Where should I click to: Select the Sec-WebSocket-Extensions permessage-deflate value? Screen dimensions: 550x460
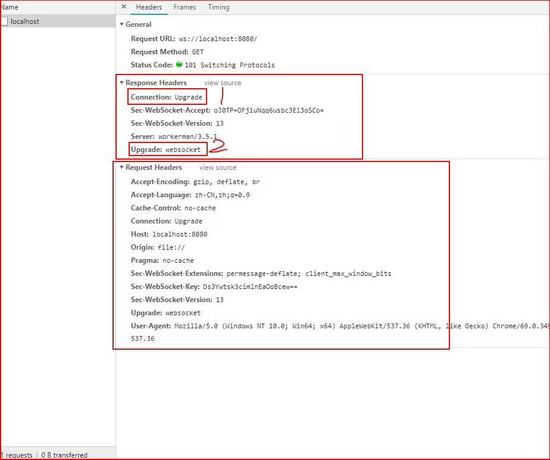[x=309, y=274]
